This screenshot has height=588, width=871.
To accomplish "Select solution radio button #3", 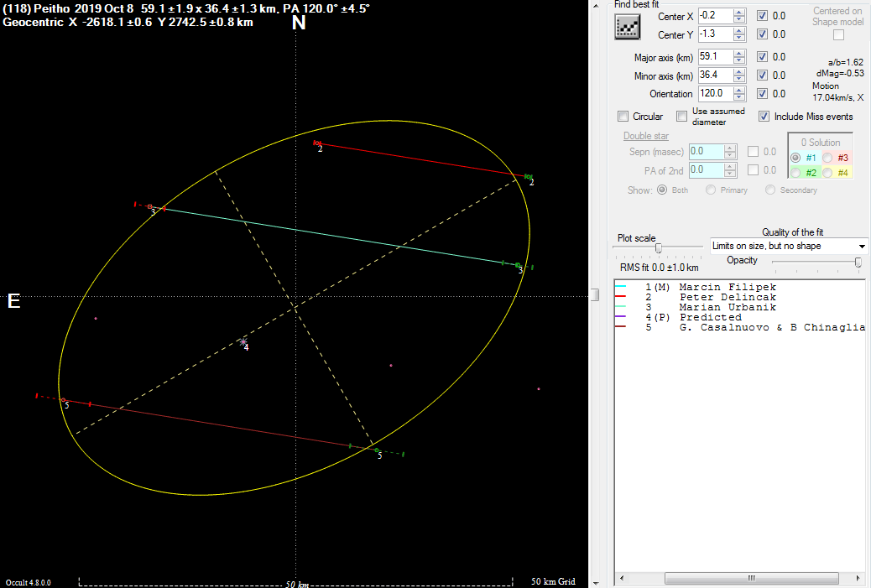I will click(827, 158).
